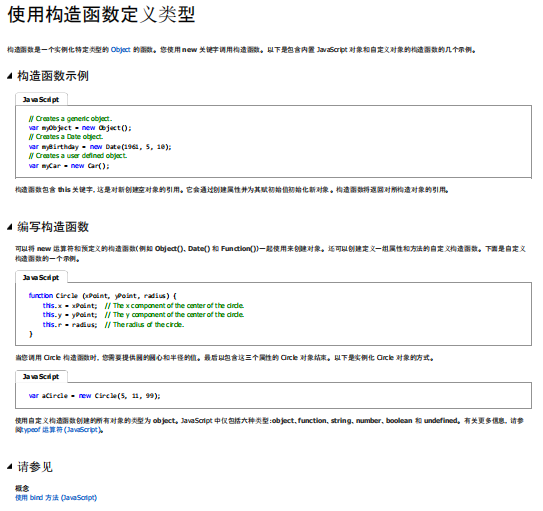Click code line var myCar = new Car();
Image resolution: width=543 pixels, height=511 pixels.
[69, 166]
